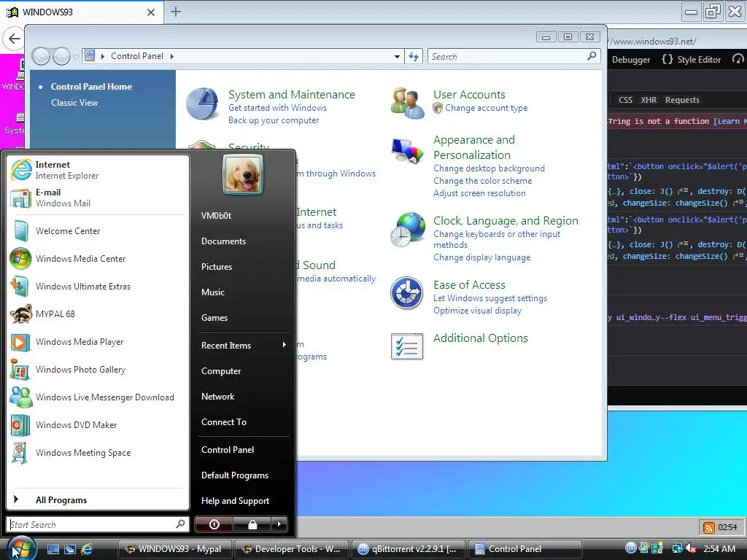
Task: Click Adjust screen resolution link
Action: pos(479,193)
